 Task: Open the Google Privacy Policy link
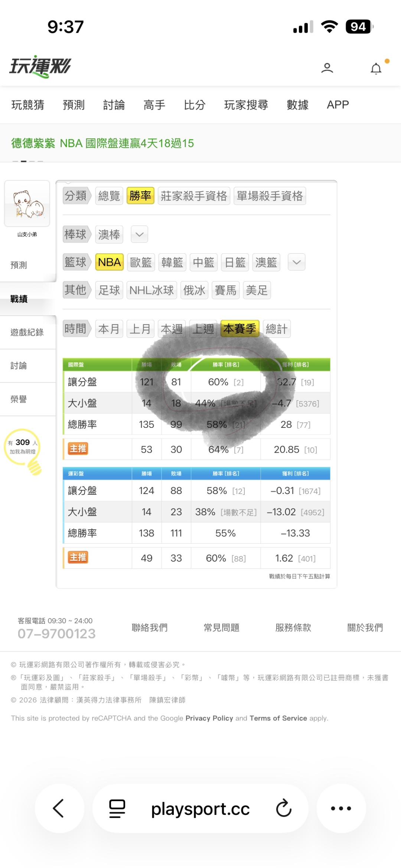209,718
